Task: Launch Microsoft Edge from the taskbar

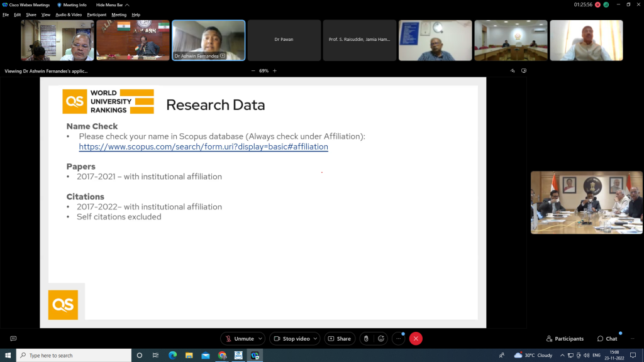Action: pos(172,356)
